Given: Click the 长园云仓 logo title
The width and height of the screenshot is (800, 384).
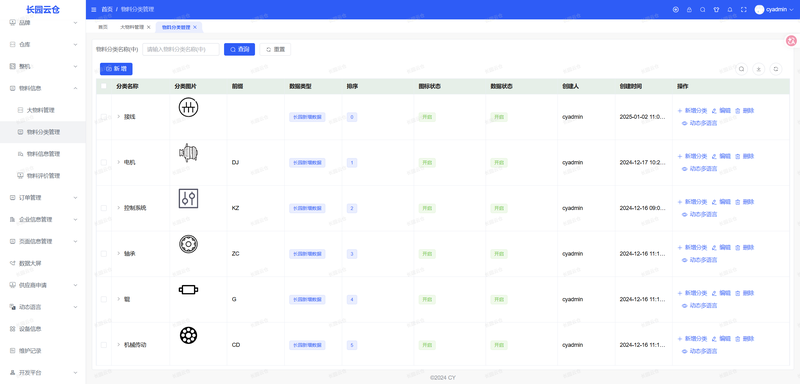Looking at the screenshot, I should click(43, 9).
